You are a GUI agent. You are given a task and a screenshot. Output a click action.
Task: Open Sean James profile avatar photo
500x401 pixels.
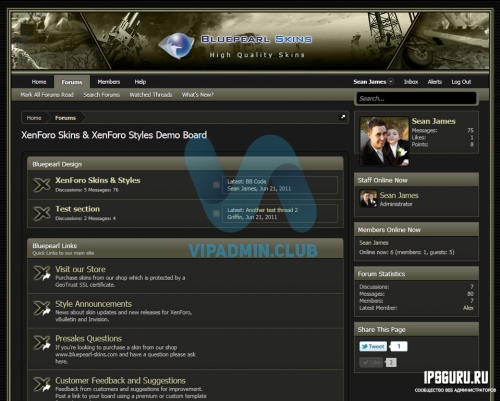[384, 141]
